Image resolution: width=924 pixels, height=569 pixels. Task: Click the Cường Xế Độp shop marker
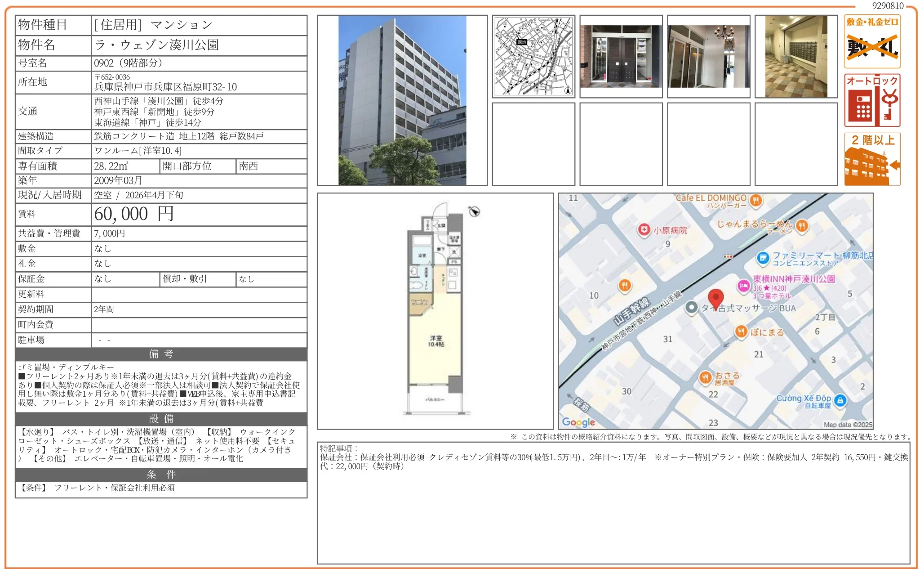pos(840,400)
